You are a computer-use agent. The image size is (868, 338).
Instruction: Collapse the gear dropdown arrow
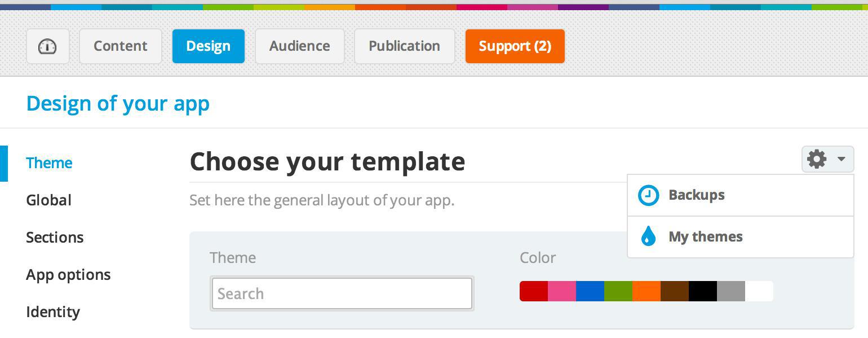click(842, 159)
